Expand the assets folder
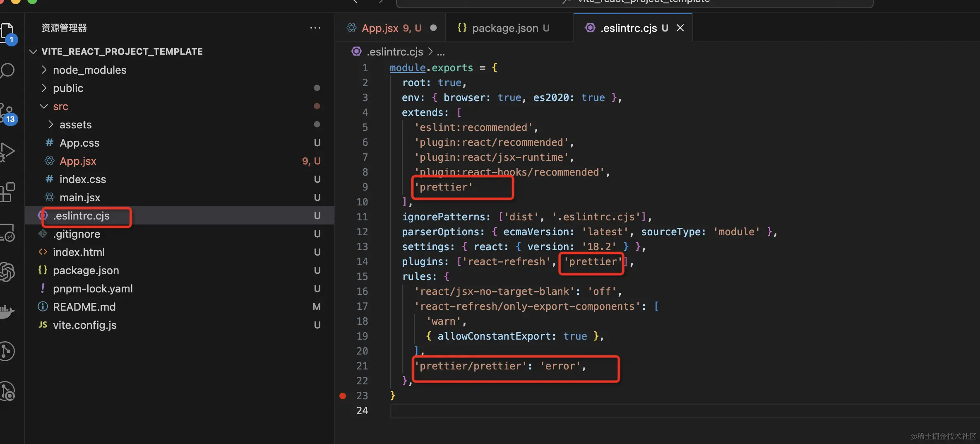This screenshot has height=444, width=980. point(50,124)
